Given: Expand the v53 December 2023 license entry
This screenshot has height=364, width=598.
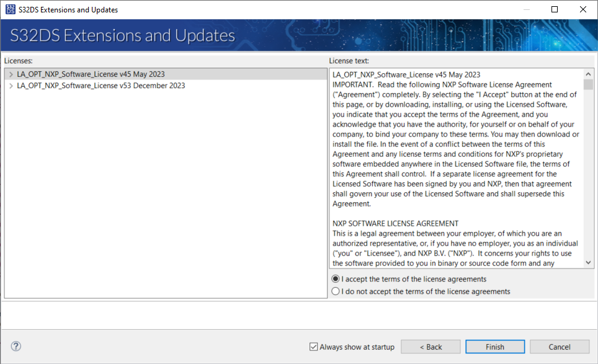Looking at the screenshot, I should coord(11,86).
